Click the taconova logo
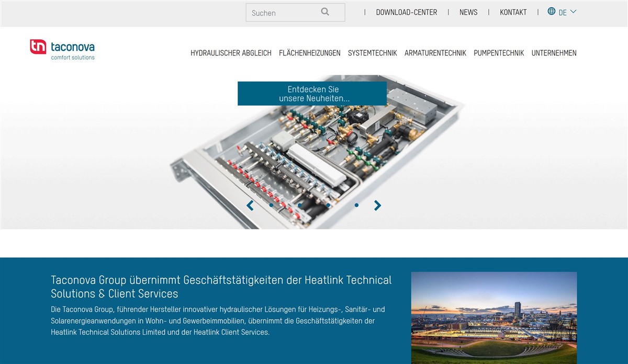The width and height of the screenshot is (628, 364). click(x=62, y=50)
